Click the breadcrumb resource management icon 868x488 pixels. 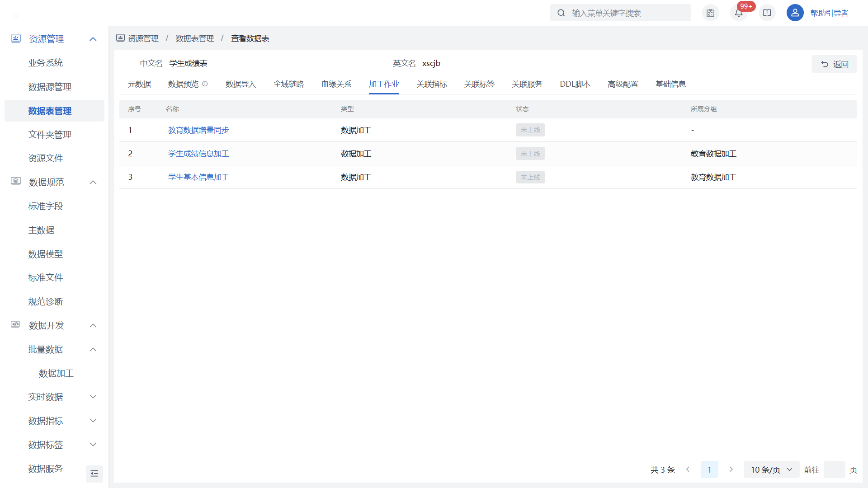click(x=120, y=38)
